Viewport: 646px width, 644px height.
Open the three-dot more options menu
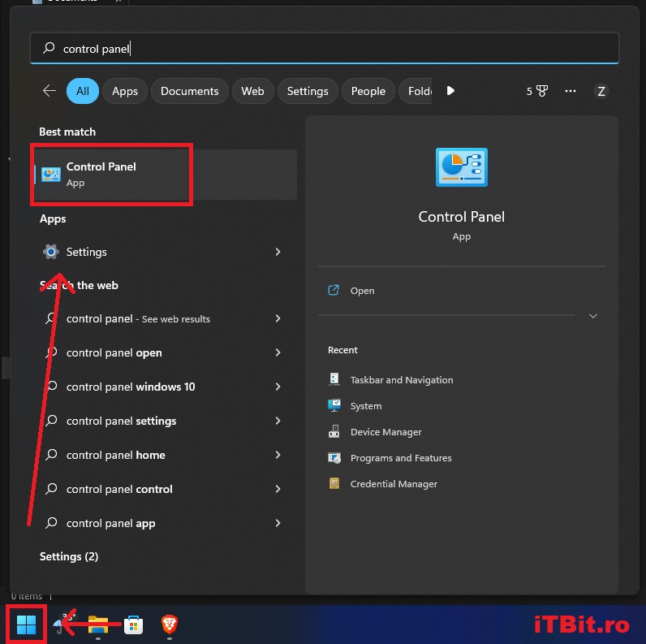pos(571,91)
